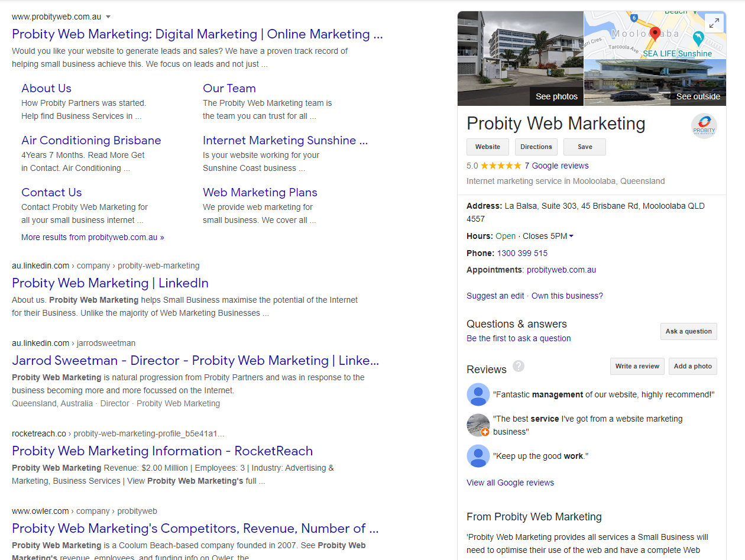Image resolution: width=745 pixels, height=560 pixels.
Task: Click reviewer photo beside "The best service" review
Action: tap(478, 425)
